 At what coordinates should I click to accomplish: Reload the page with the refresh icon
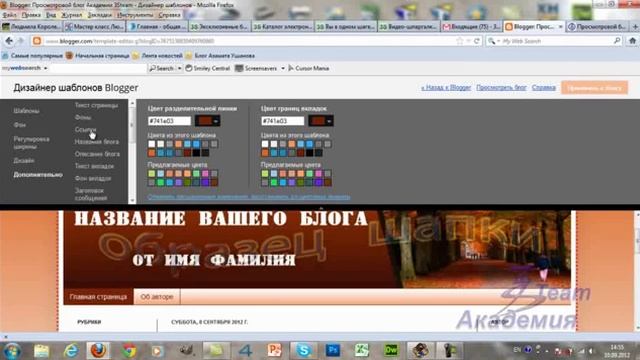(x=476, y=41)
